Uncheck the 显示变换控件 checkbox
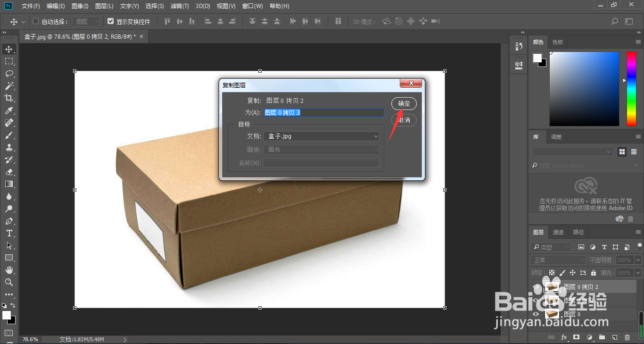The image size is (644, 344). 110,21
